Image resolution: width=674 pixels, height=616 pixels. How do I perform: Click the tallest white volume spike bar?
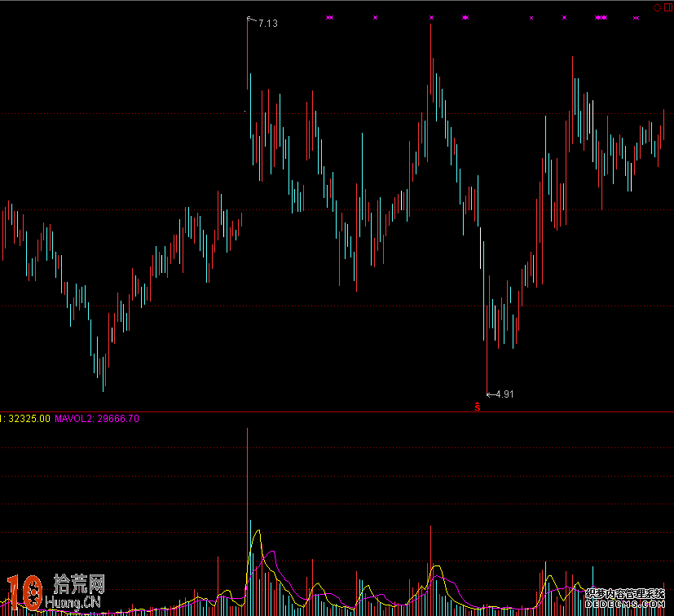247,489
